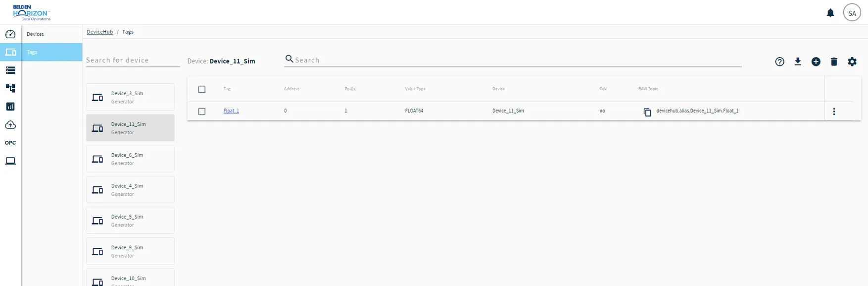This screenshot has height=286, width=868.
Task: Click the devicehub.alias.Device_11_Sim.Float_1 topic text
Action: 697,111
